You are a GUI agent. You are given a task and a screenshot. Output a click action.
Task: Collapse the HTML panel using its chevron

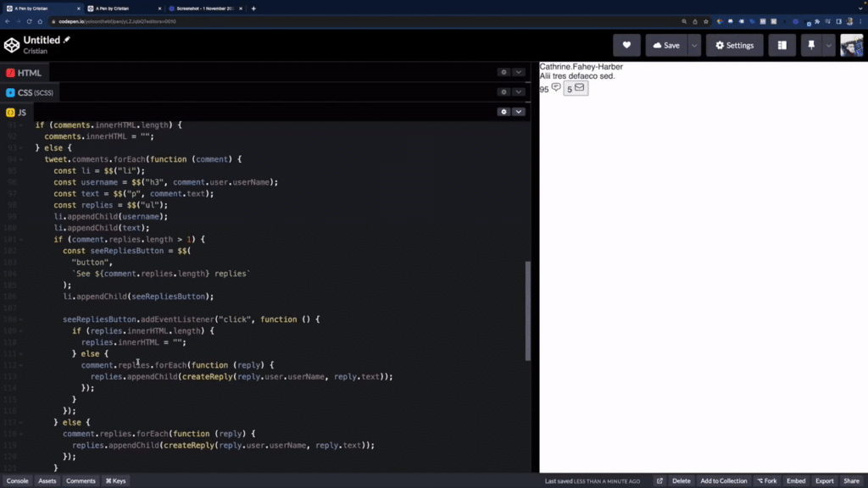click(x=518, y=73)
